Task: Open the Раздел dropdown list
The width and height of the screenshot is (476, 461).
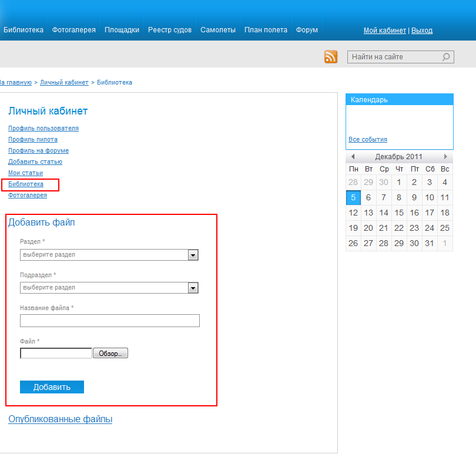Action: pos(193,255)
